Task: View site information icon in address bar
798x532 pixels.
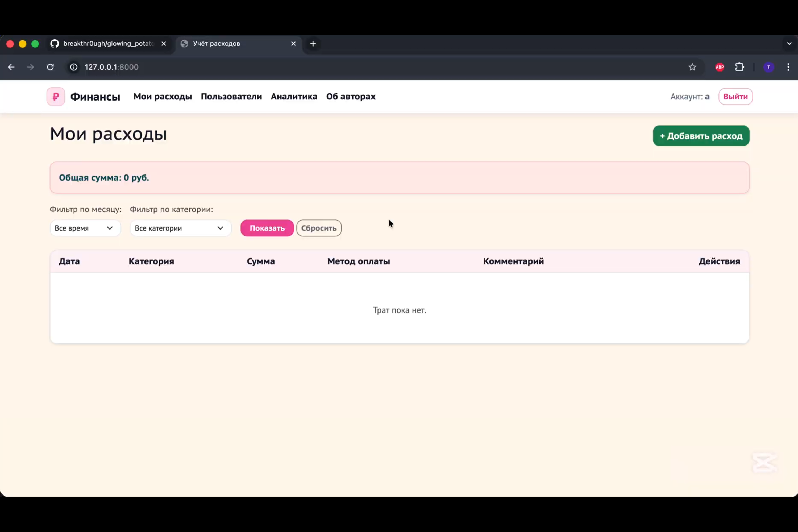Action: click(74, 67)
